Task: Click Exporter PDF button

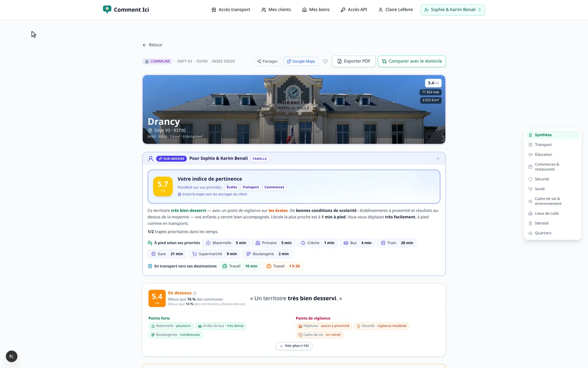Action: [x=354, y=61]
